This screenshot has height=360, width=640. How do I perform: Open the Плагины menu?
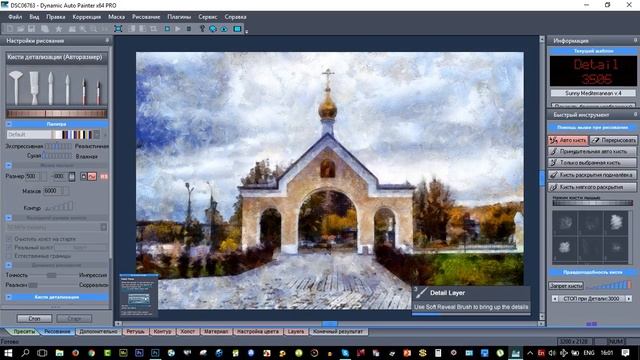point(179,17)
